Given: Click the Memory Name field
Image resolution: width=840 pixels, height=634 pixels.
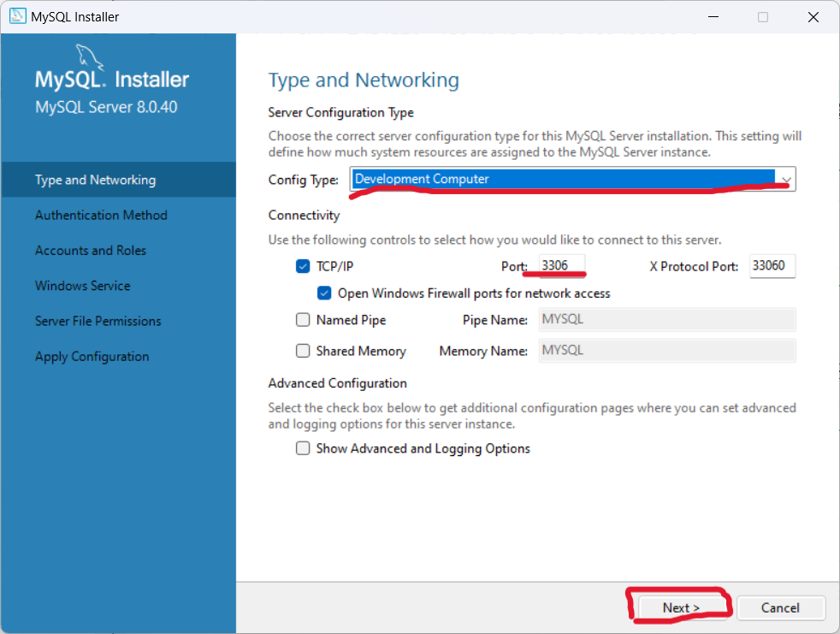Looking at the screenshot, I should [667, 351].
